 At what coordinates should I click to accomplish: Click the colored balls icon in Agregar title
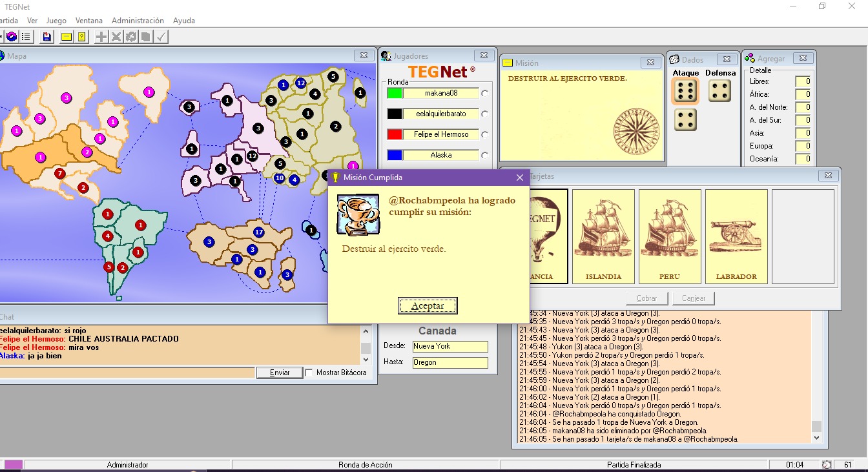pos(750,58)
